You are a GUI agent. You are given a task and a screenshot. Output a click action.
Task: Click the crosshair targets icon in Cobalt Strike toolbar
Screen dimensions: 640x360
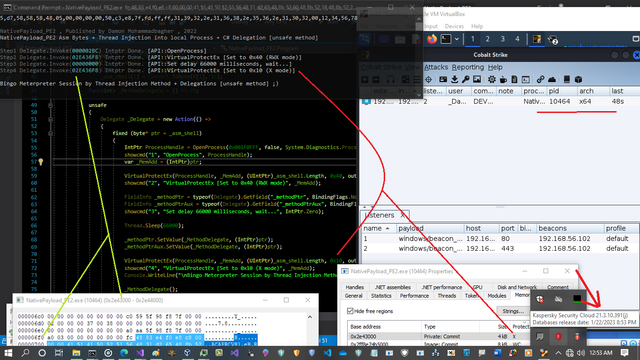pyautogui.click(x=428, y=80)
